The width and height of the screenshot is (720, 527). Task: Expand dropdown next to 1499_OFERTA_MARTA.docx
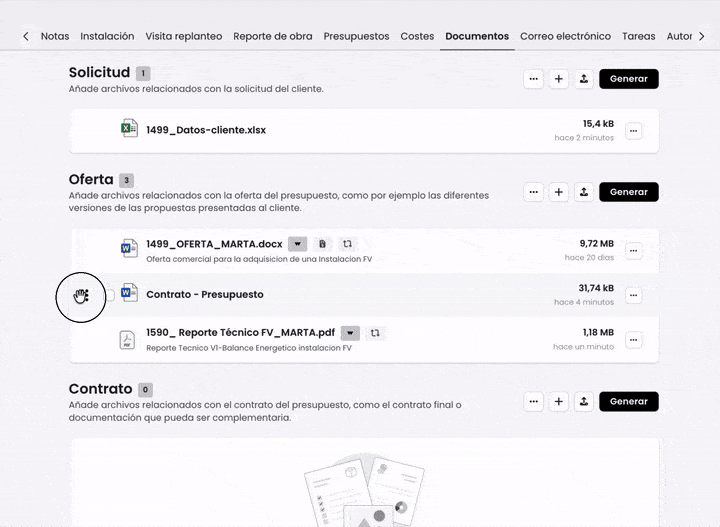tap(298, 244)
